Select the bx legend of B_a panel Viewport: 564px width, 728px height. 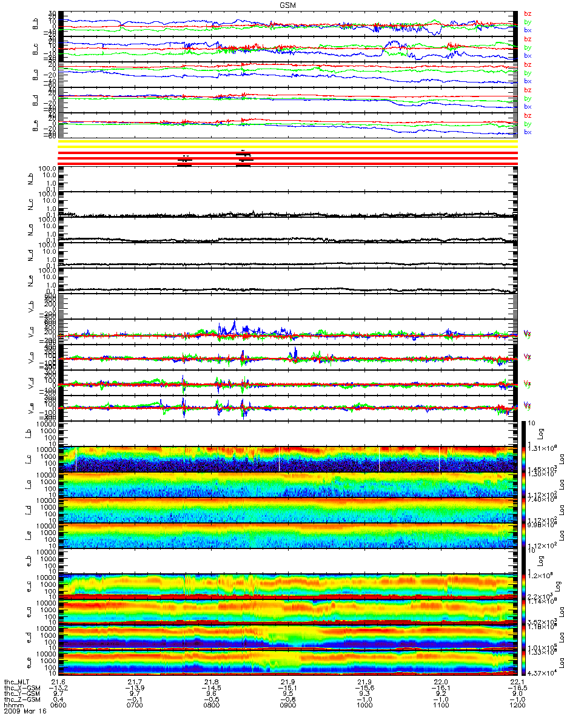click(527, 81)
